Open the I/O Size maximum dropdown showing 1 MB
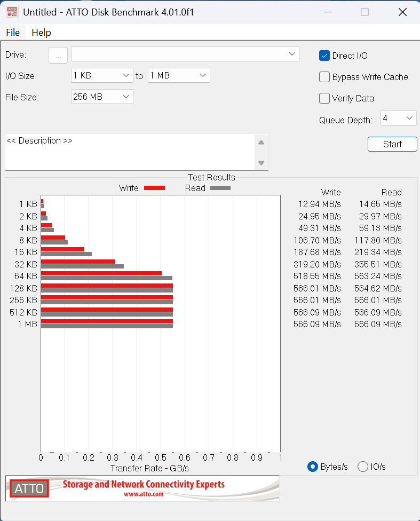The height and width of the screenshot is (521, 420). click(x=179, y=75)
